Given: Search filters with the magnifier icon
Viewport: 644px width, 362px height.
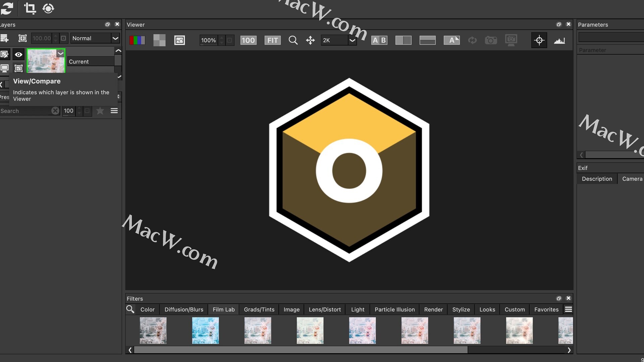Looking at the screenshot, I should pyautogui.click(x=130, y=309).
